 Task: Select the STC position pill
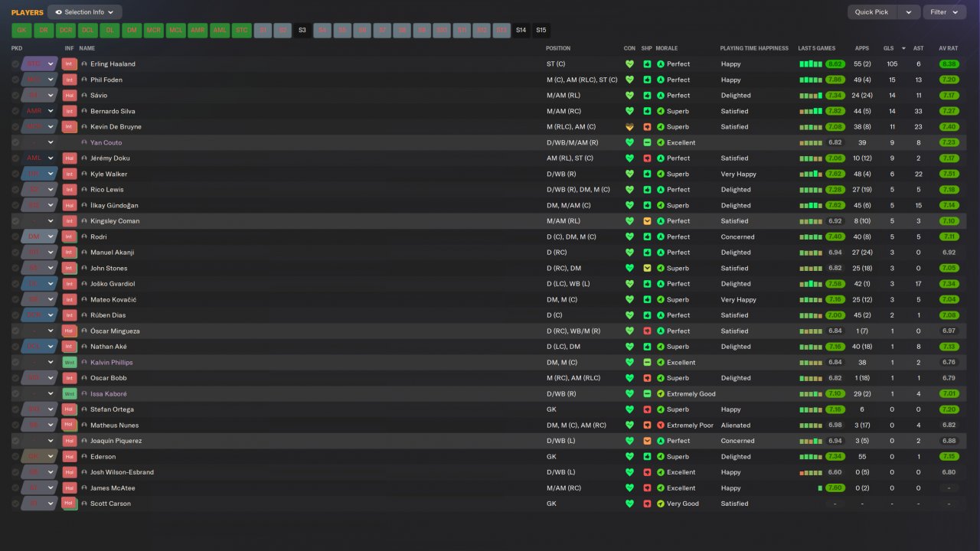(242, 31)
